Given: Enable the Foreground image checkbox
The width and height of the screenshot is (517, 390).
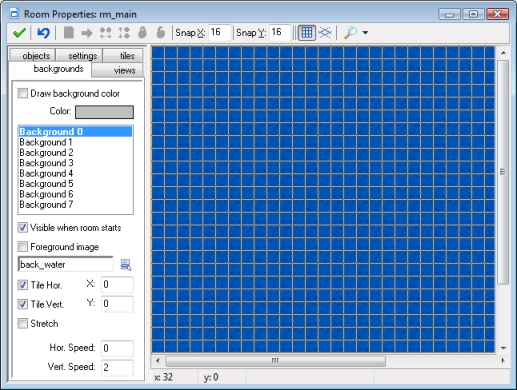Looking at the screenshot, I should [x=23, y=247].
